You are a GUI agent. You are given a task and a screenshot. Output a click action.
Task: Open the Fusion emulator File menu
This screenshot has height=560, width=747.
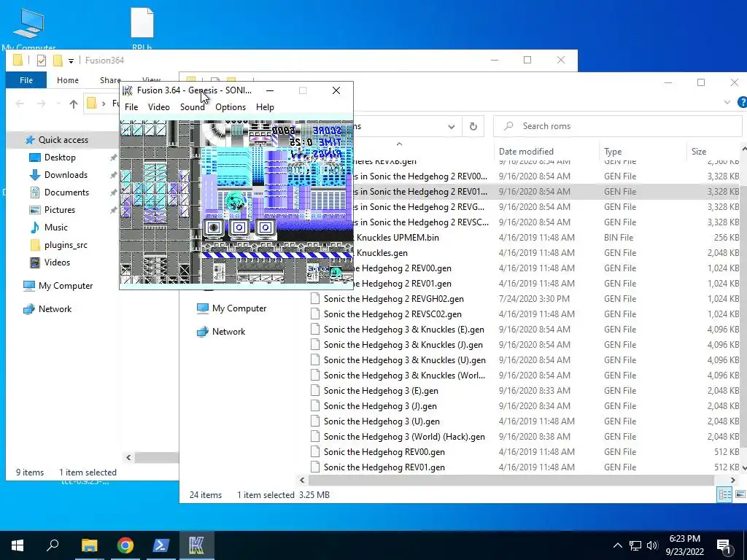[131, 107]
